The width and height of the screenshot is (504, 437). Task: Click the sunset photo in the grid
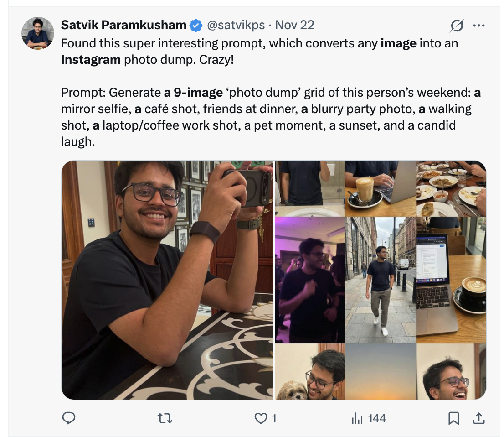coord(381,371)
